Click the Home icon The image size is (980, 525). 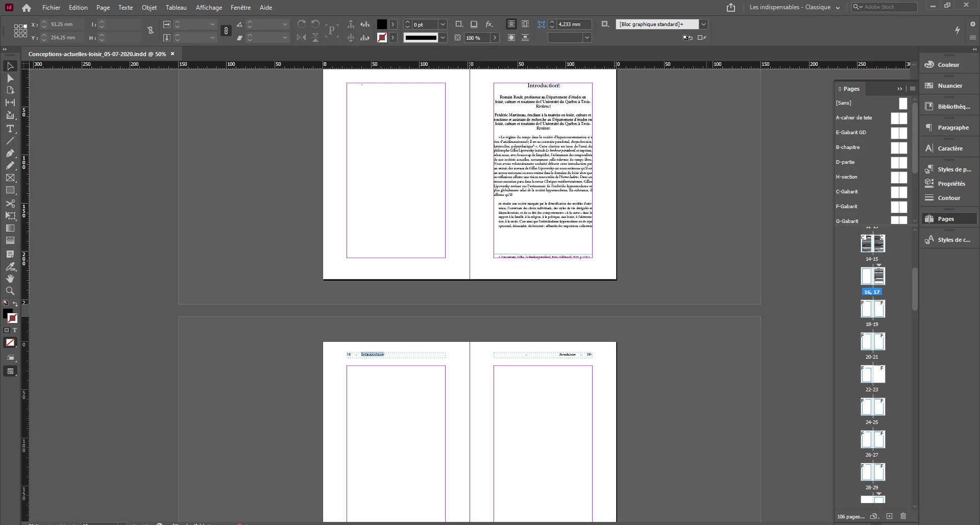pos(27,8)
